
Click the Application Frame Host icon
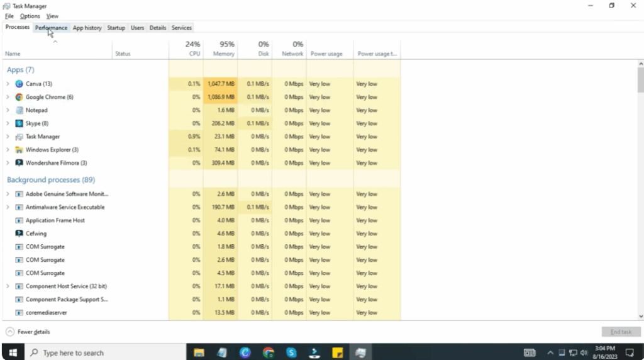coord(19,220)
